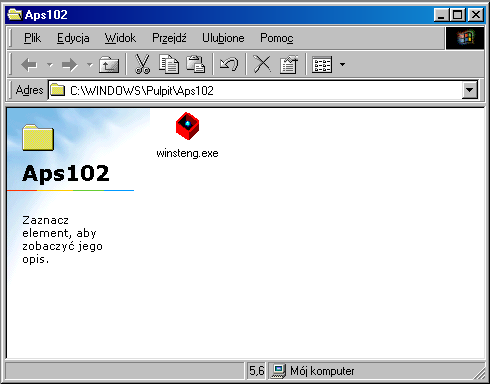This screenshot has width=490, height=384.
Task: Click the computer icon in status bar
Action: (278, 371)
